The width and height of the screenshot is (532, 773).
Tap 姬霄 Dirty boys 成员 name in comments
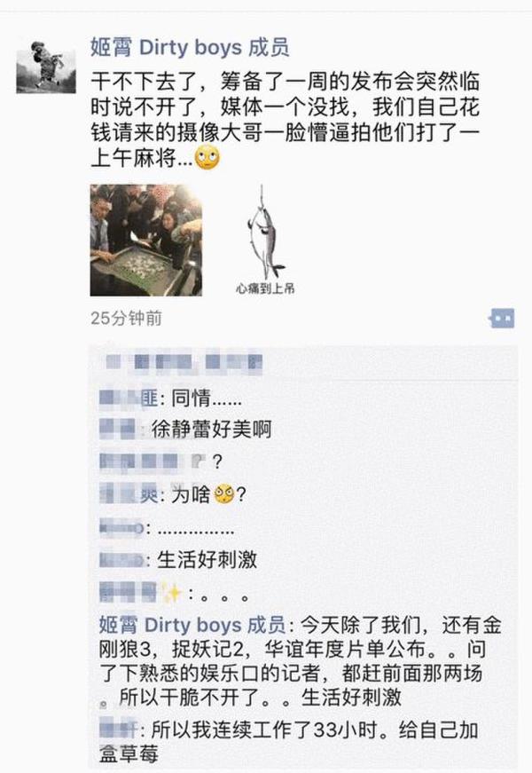click(x=192, y=625)
